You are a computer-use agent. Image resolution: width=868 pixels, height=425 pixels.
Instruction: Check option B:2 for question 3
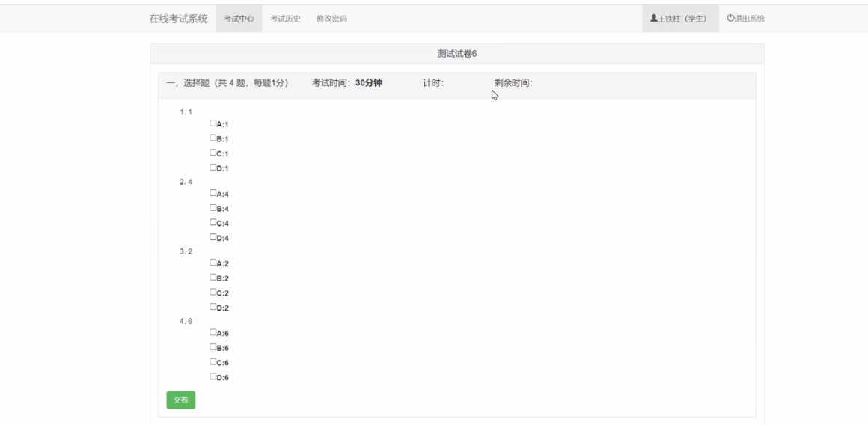point(213,278)
